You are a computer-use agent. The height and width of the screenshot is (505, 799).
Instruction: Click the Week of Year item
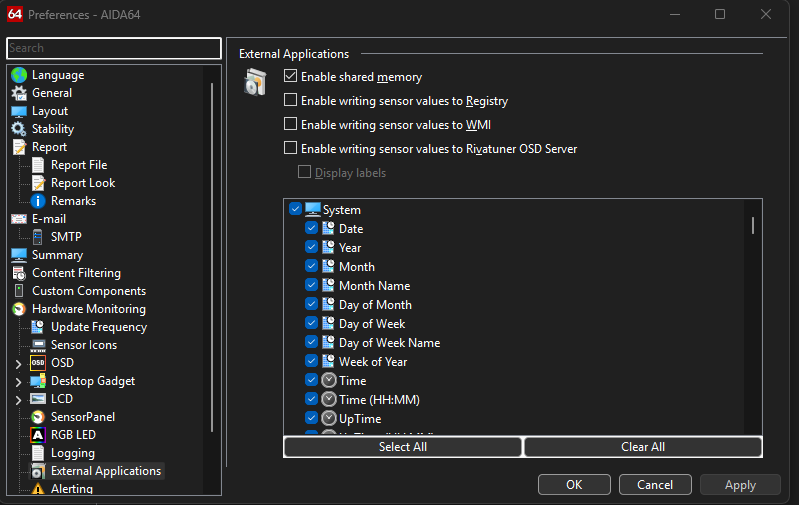373,362
